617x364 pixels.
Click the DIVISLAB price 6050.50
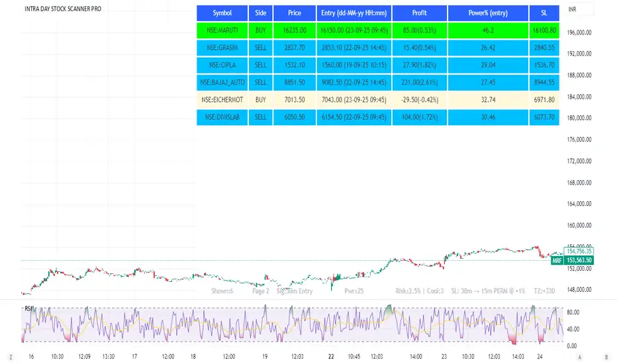[295, 117]
